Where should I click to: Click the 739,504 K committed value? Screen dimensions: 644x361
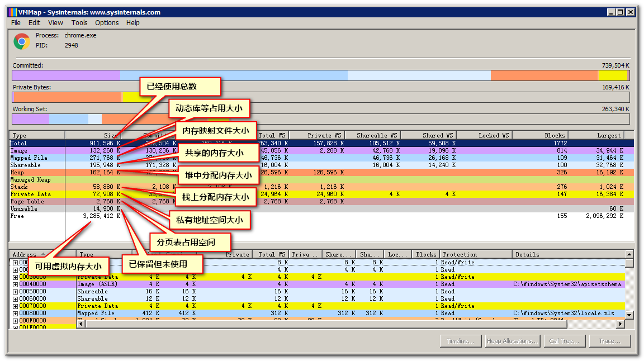[615, 66]
